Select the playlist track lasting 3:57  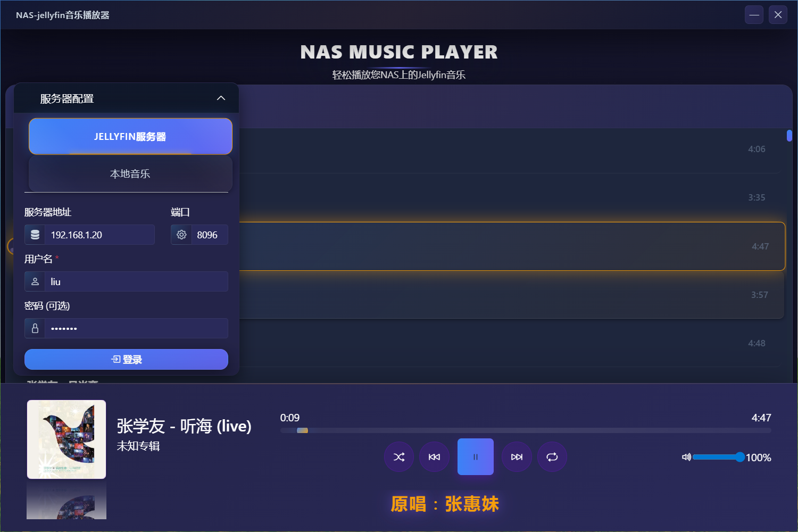coord(512,295)
